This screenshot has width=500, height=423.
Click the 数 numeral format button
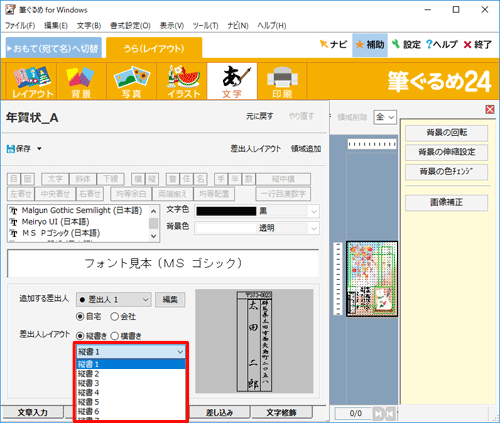[x=249, y=179]
